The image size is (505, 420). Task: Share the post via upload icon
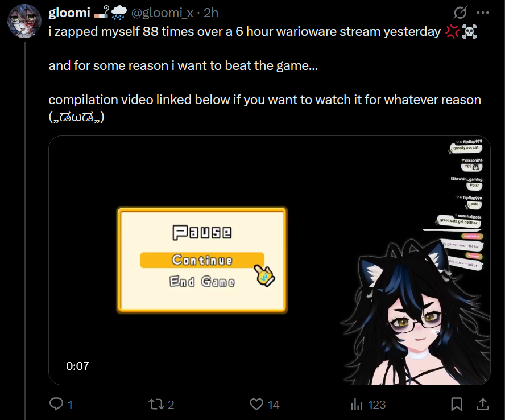[x=483, y=404]
